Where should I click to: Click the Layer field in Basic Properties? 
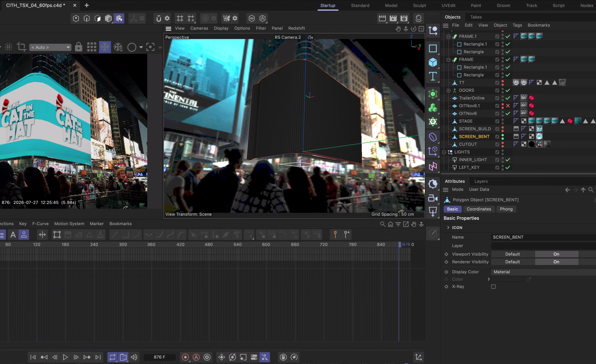point(543,246)
